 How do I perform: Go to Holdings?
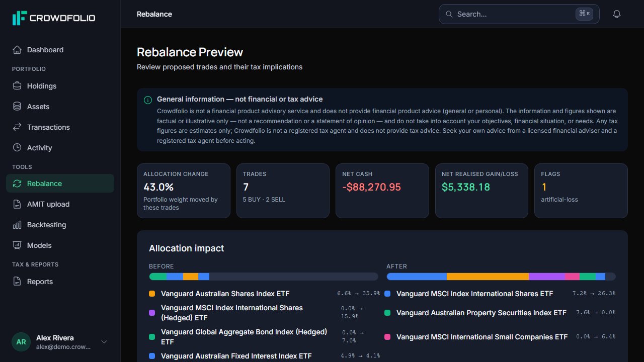click(x=60, y=86)
